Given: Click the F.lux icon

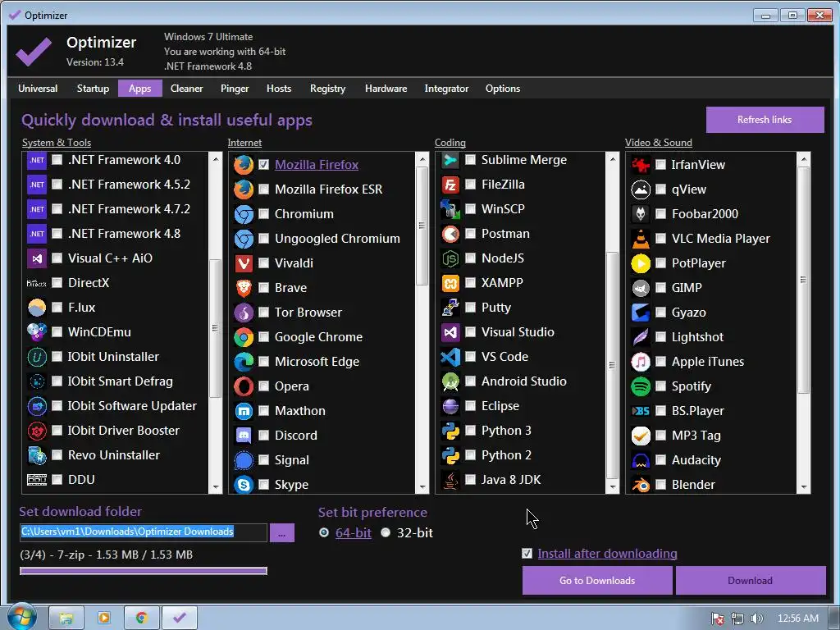Looking at the screenshot, I should click(37, 308).
